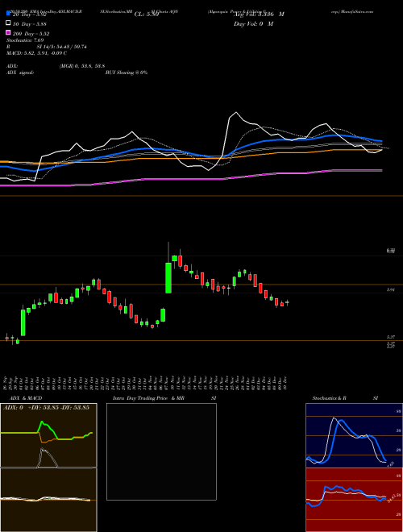Click the white 50 Day legend swatch
The image size is (403, 532).
8,23
